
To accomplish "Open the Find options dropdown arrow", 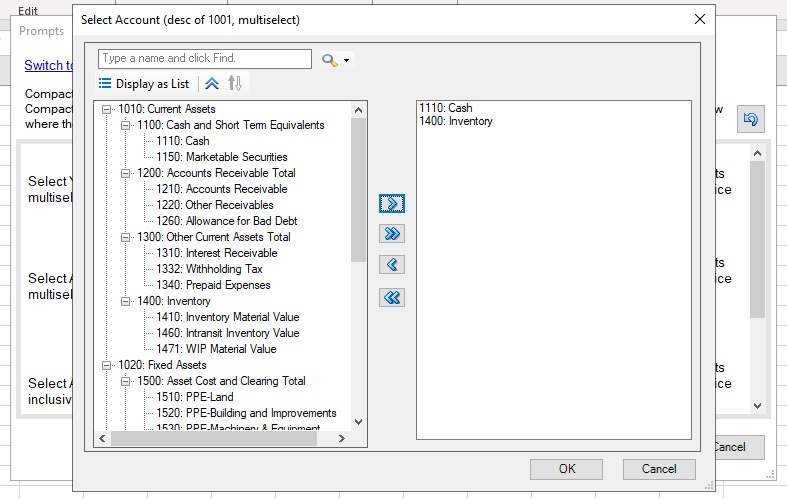I will coord(346,60).
